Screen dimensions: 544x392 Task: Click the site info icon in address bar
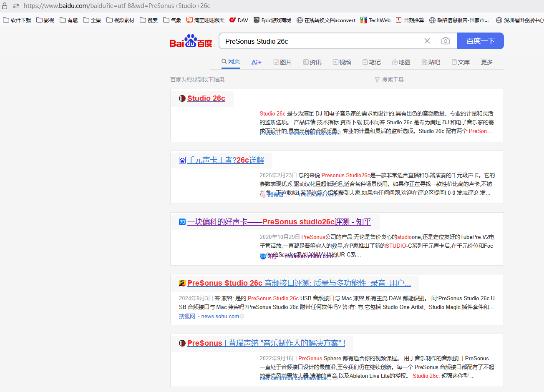(16, 6)
